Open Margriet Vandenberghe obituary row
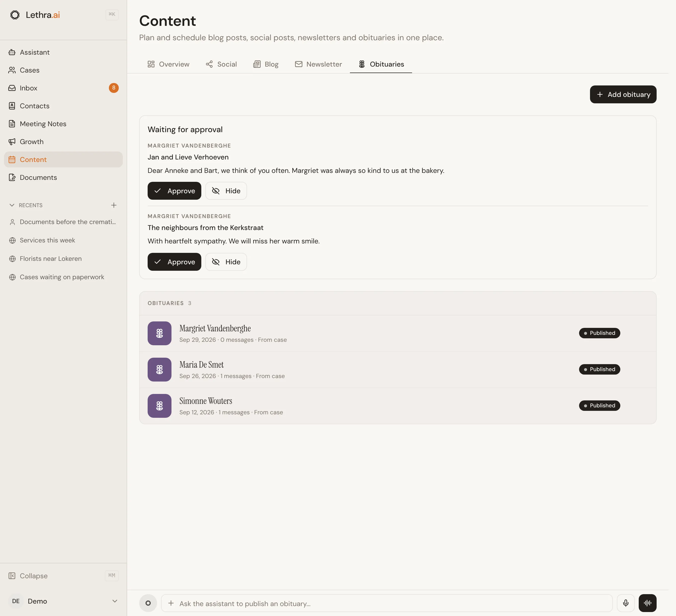676x616 pixels. coord(398,334)
